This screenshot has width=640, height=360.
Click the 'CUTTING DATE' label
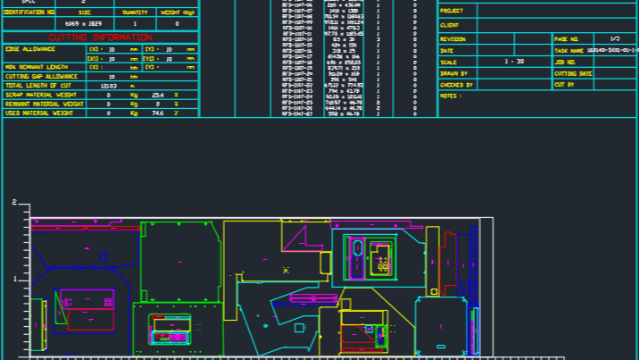point(573,74)
